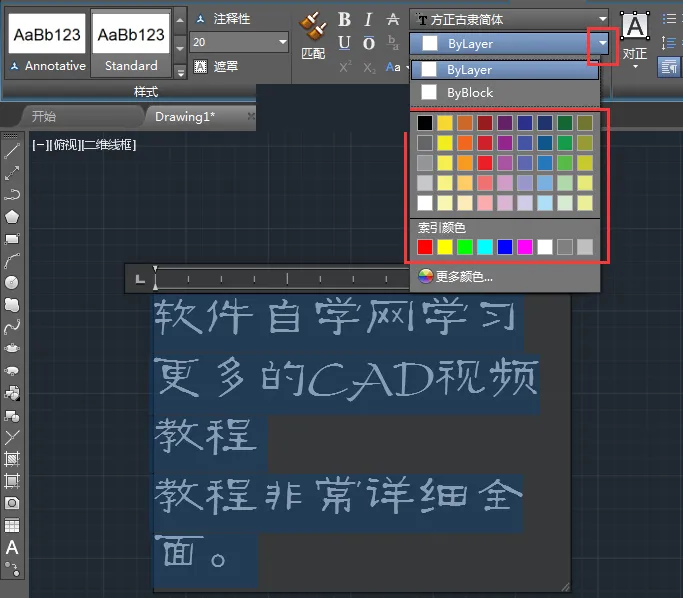This screenshot has width=683, height=598.
Task: Toggle overline formatting
Action: click(x=369, y=43)
